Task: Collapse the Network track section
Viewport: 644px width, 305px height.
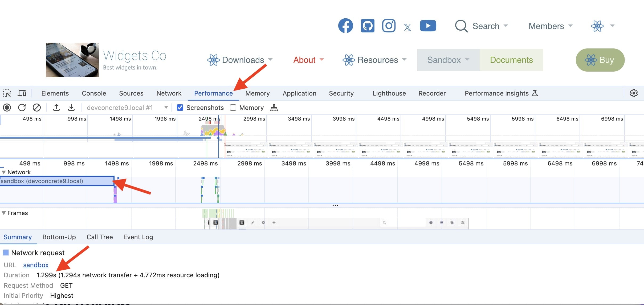Action: click(4, 172)
